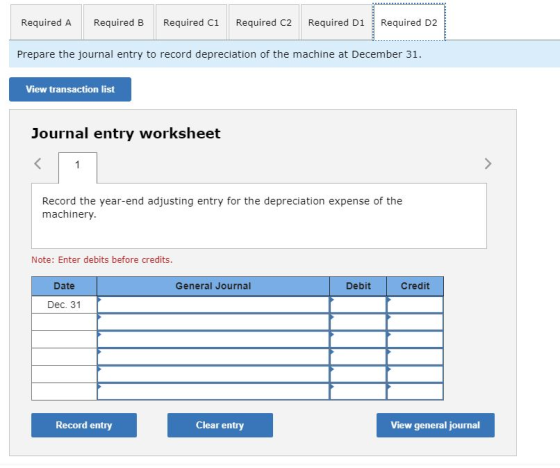This screenshot has height=468, width=560.
Task: Switch to the Required A tab
Action: coord(46,23)
